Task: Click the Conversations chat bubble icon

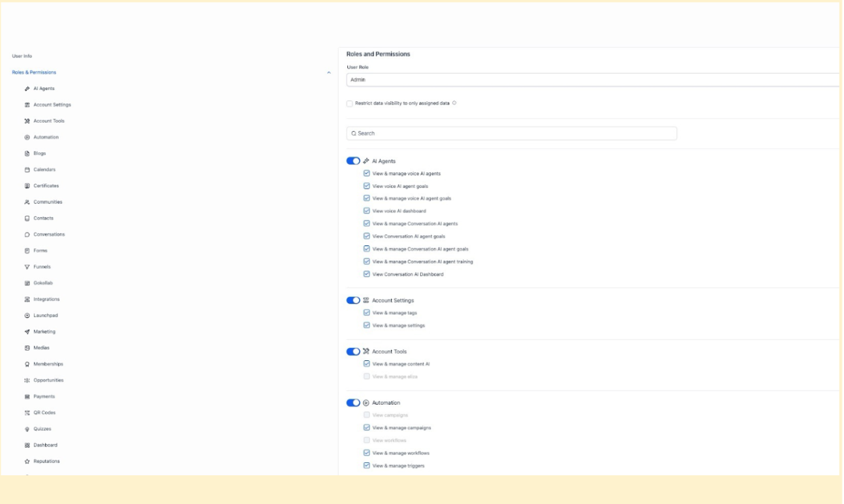Action: tap(27, 234)
